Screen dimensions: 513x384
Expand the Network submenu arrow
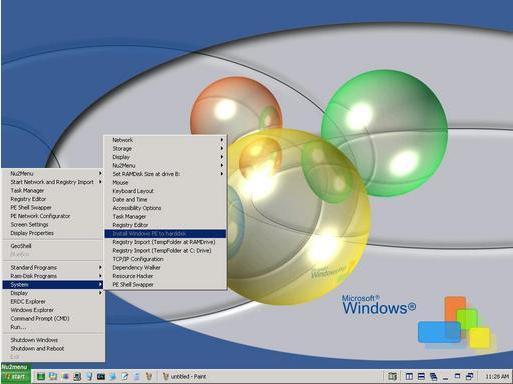[x=222, y=140]
